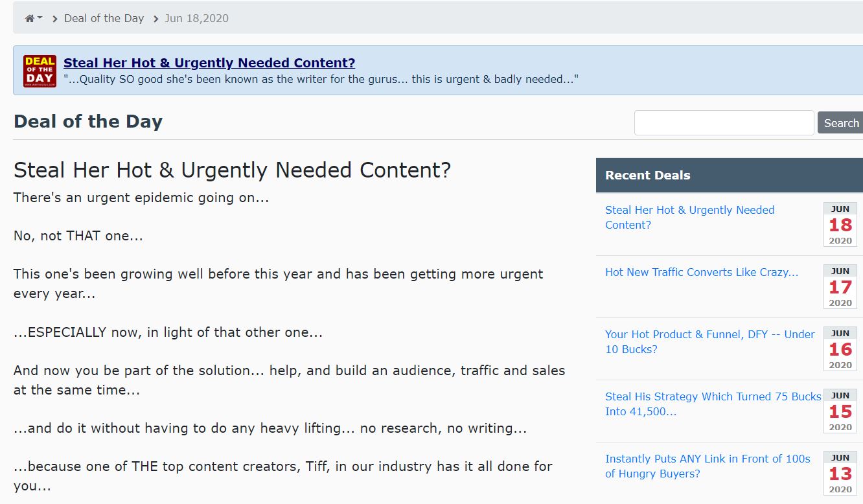Open Hot New Traffic Converts Like Crazy deal
The height and width of the screenshot is (504, 863).
tap(702, 272)
